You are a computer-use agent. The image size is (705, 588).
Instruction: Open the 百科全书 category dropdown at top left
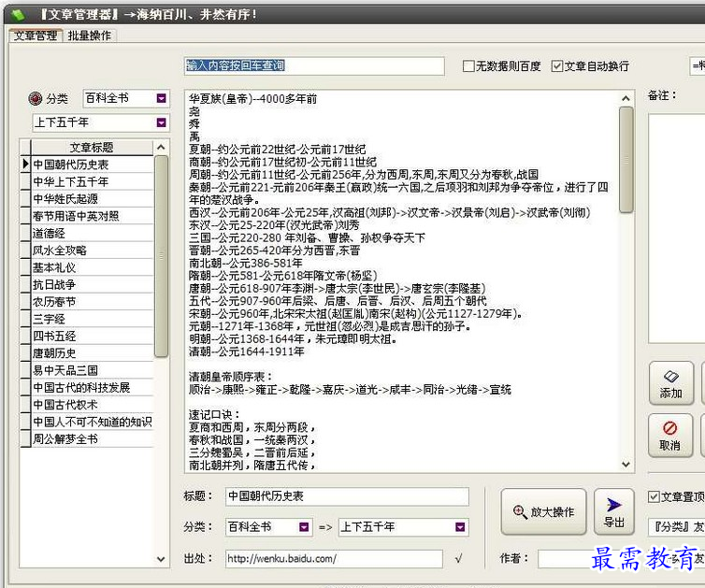pyautogui.click(x=161, y=98)
